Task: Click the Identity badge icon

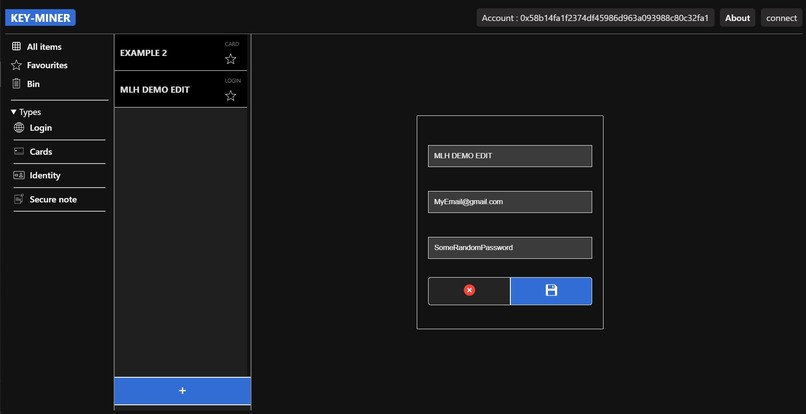Action: (19, 175)
